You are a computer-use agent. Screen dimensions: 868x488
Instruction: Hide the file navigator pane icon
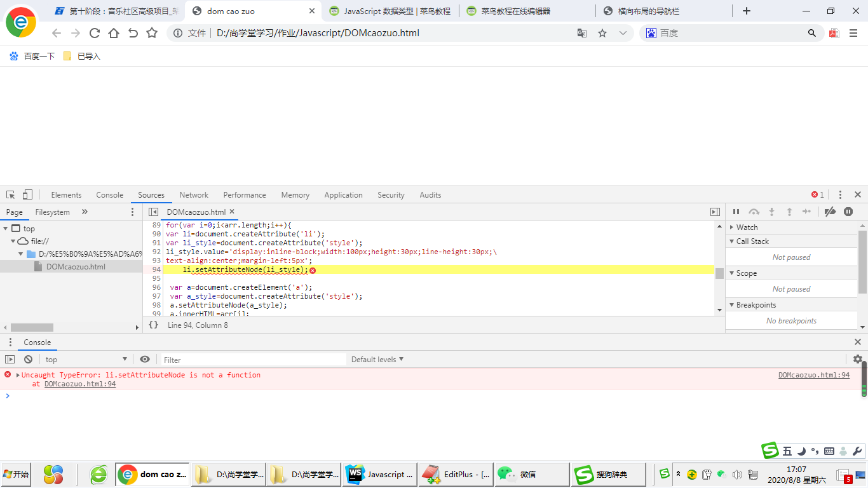coord(153,212)
